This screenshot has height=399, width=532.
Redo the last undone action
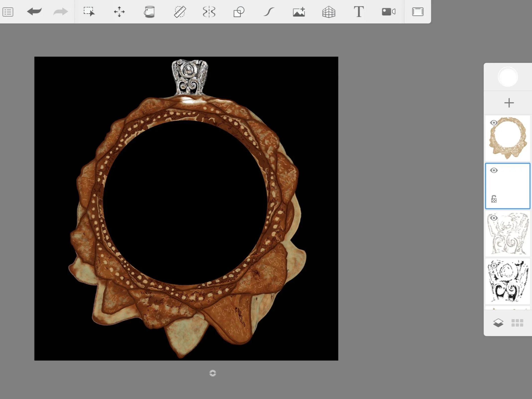pos(61,11)
